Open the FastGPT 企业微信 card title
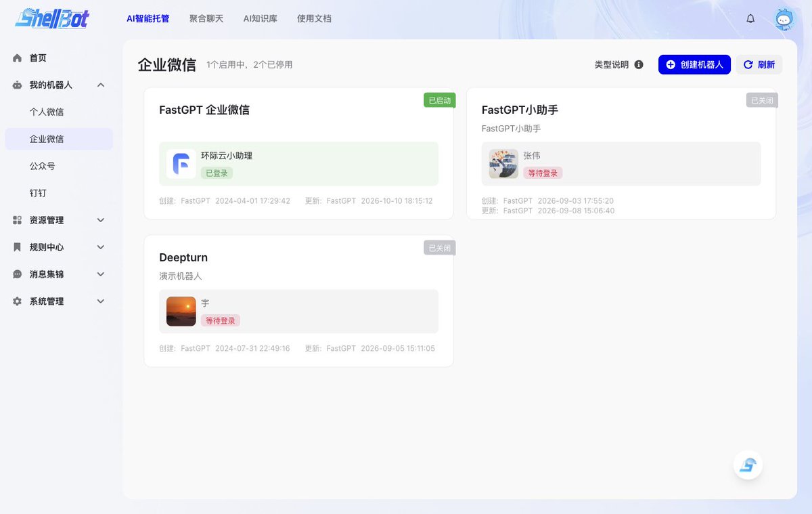 204,110
